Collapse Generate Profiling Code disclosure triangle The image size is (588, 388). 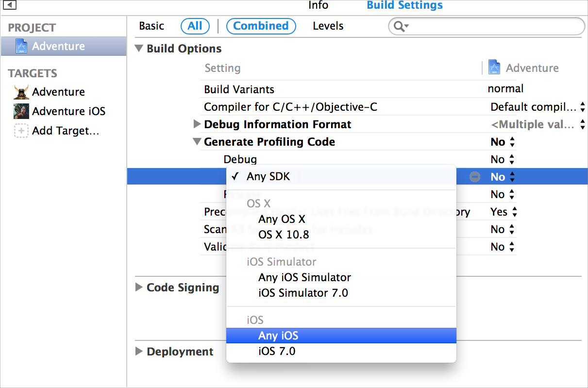pyautogui.click(x=197, y=141)
